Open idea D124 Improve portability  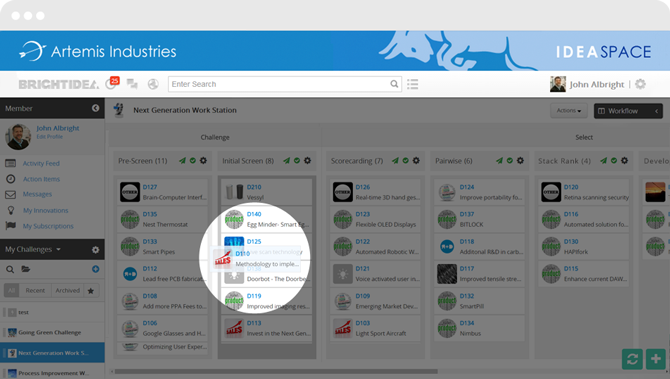click(x=479, y=192)
